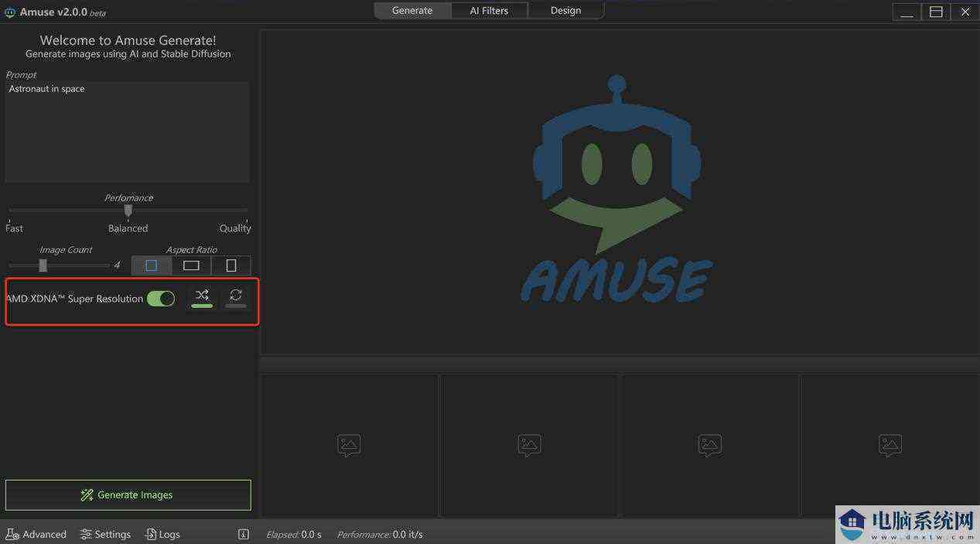
Task: Click the Fast performance label
Action: coord(14,228)
